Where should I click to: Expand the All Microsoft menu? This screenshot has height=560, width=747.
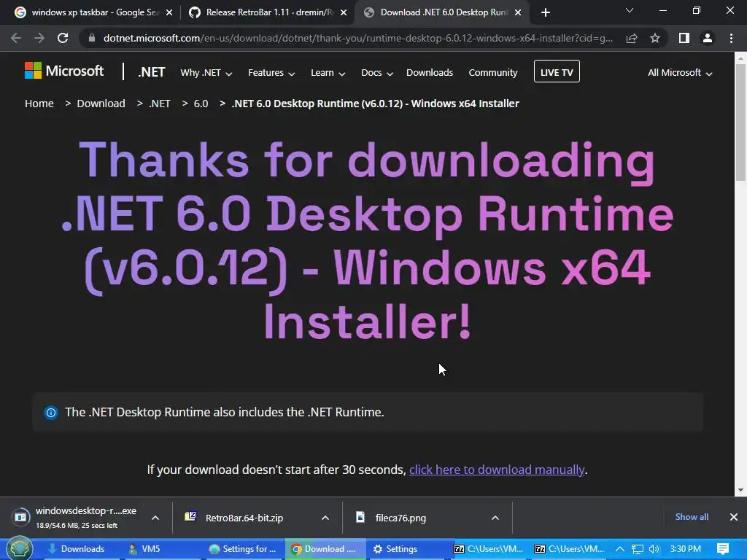tap(680, 73)
